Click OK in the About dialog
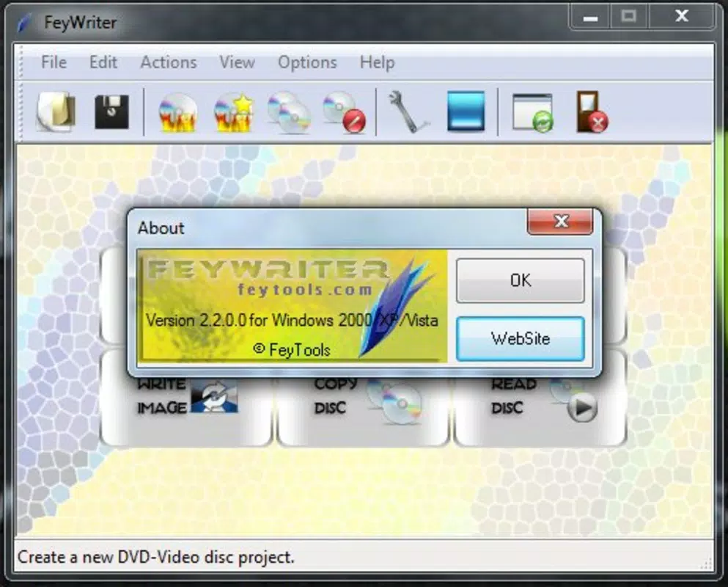Screen dimensions: 728x587 click(520, 281)
